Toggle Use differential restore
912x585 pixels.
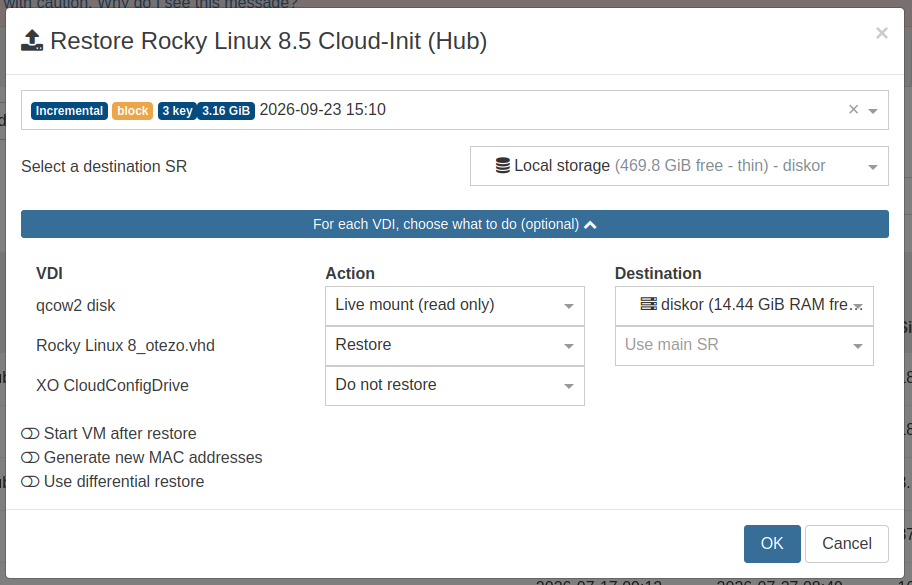[30, 481]
